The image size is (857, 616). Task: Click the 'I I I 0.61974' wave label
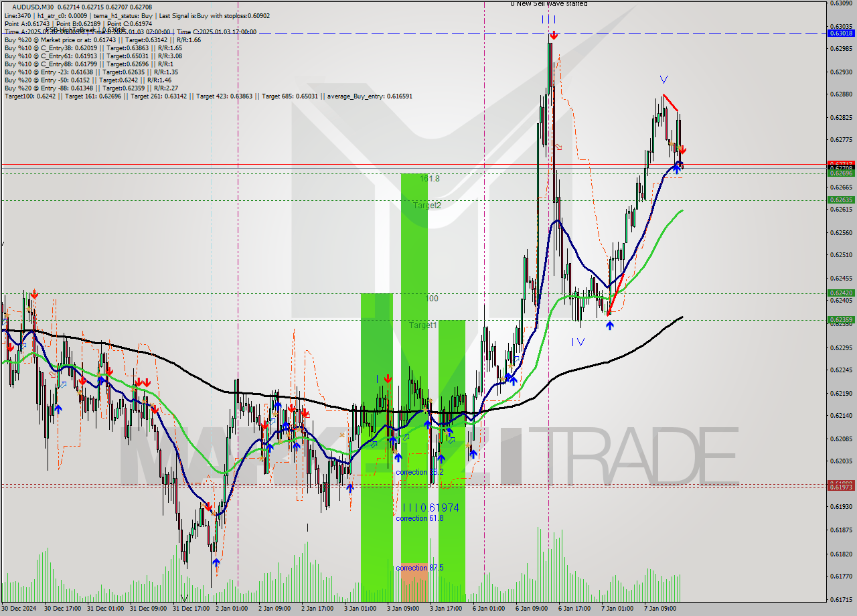coord(431,508)
